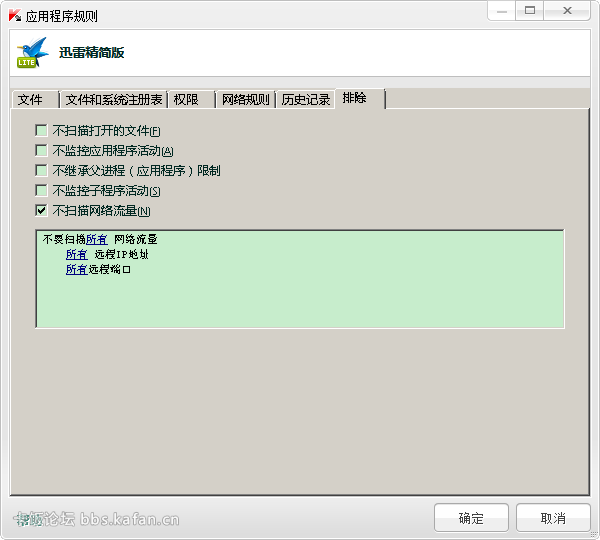Go to the 网络规则 tab
The image size is (600, 540).
click(246, 100)
